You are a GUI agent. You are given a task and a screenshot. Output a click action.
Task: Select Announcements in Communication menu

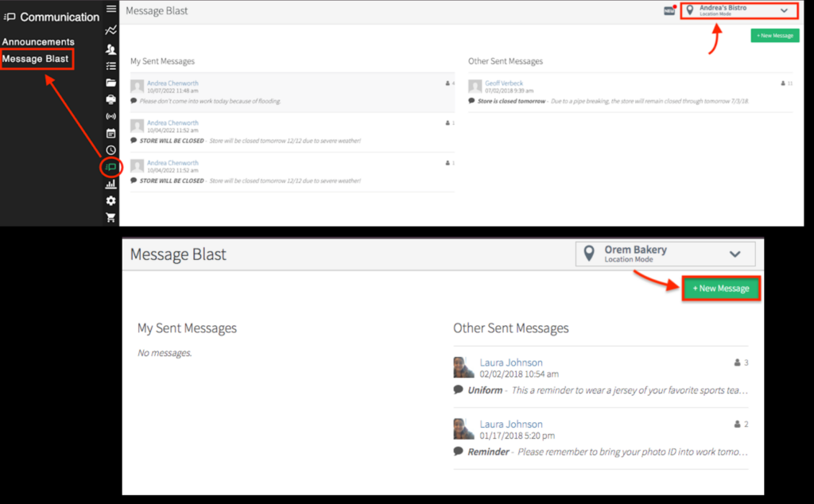point(38,41)
